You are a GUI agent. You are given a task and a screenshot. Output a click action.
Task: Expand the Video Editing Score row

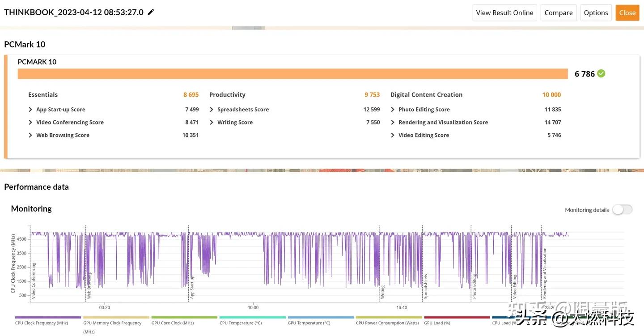pos(393,135)
